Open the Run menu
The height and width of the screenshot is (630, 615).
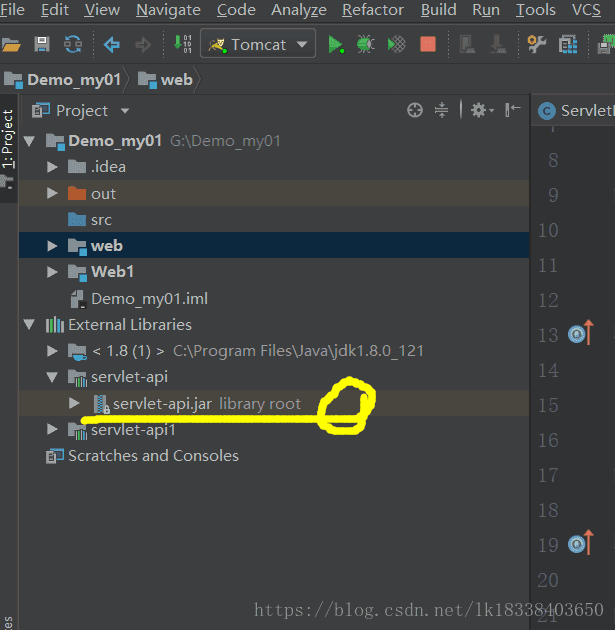coord(486,10)
